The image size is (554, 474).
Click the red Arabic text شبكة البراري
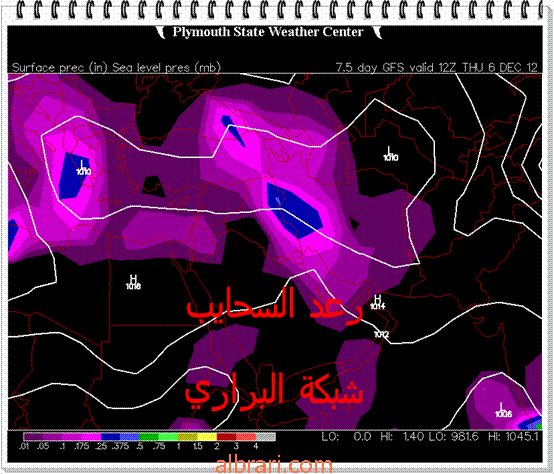pyautogui.click(x=274, y=391)
